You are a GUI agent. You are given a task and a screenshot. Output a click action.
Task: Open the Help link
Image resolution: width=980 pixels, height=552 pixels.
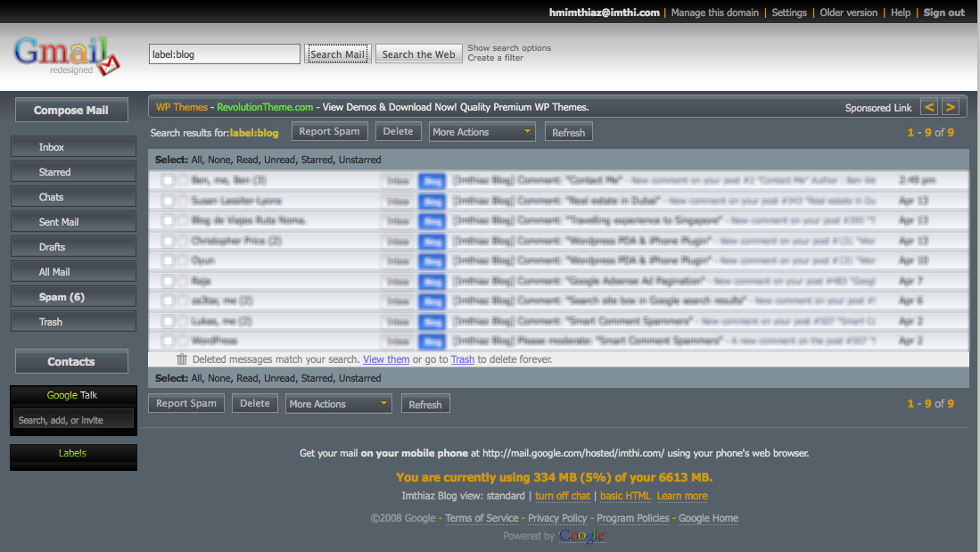tap(900, 12)
